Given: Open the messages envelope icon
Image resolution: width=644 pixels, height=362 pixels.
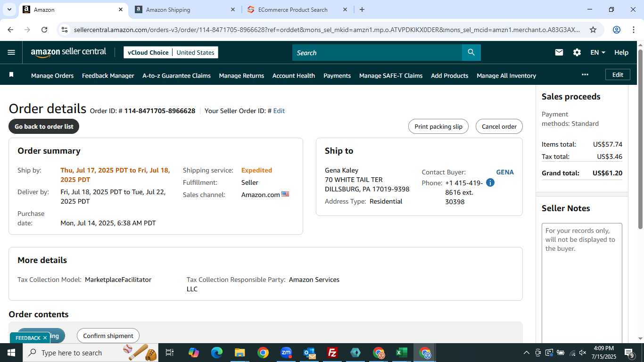Looking at the screenshot, I should click(559, 52).
